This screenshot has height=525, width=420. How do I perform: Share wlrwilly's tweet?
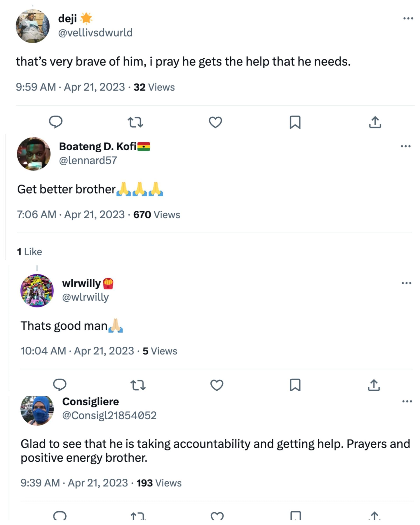[374, 385]
